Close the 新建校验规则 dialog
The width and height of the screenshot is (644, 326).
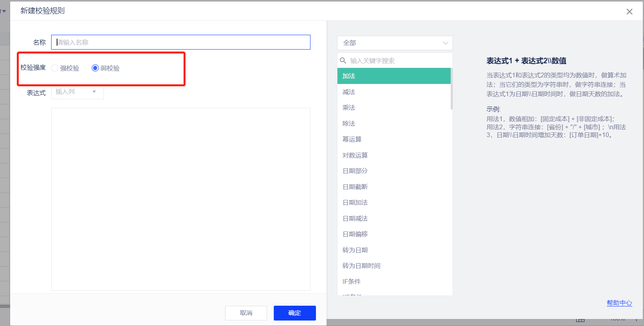tap(629, 12)
